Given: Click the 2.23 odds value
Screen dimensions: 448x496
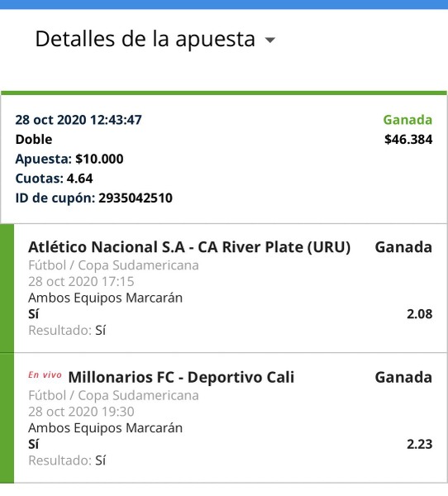Looking at the screenshot, I should [x=420, y=444].
